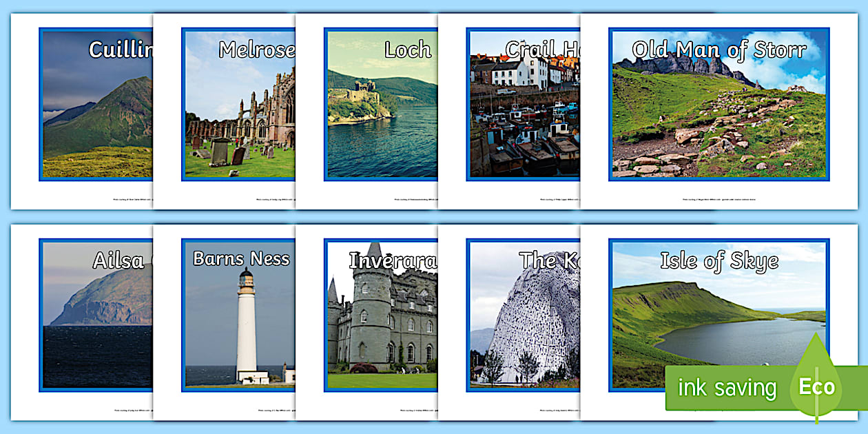Click the blue border of the Kelpies card
This screenshot has width=868, height=434.
point(468,317)
